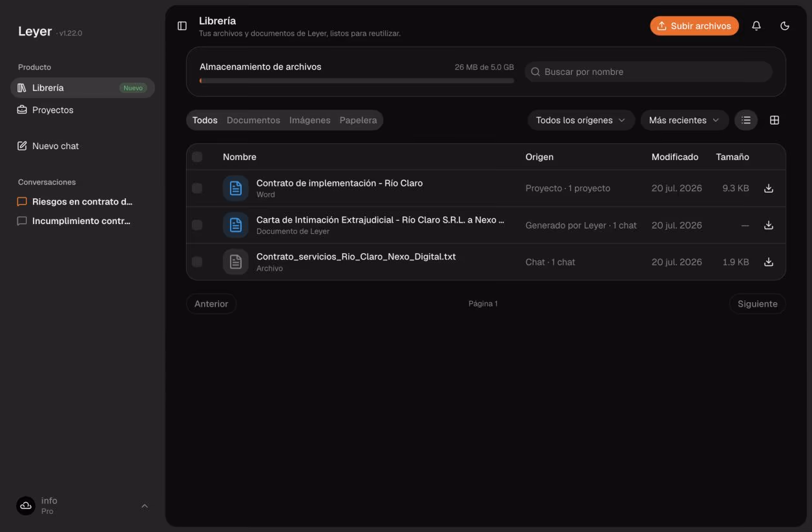Click the 9.3 KB size value
This screenshot has width=812, height=532.
tap(736, 189)
